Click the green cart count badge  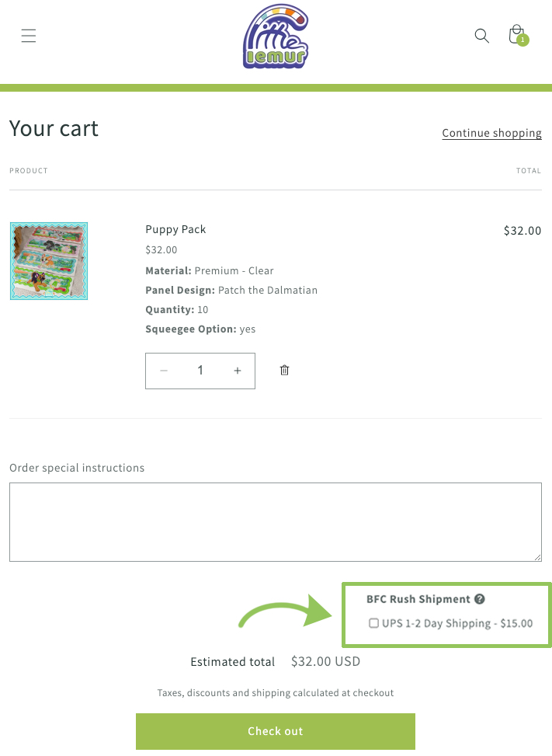pos(523,40)
